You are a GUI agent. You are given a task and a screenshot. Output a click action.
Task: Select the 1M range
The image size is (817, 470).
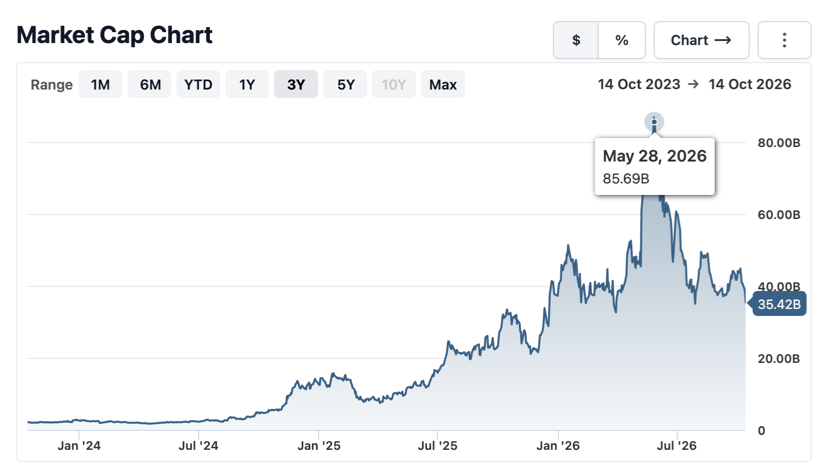100,84
